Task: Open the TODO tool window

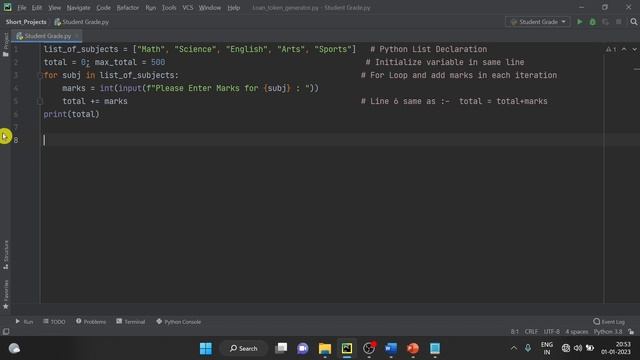Action: 54,322
